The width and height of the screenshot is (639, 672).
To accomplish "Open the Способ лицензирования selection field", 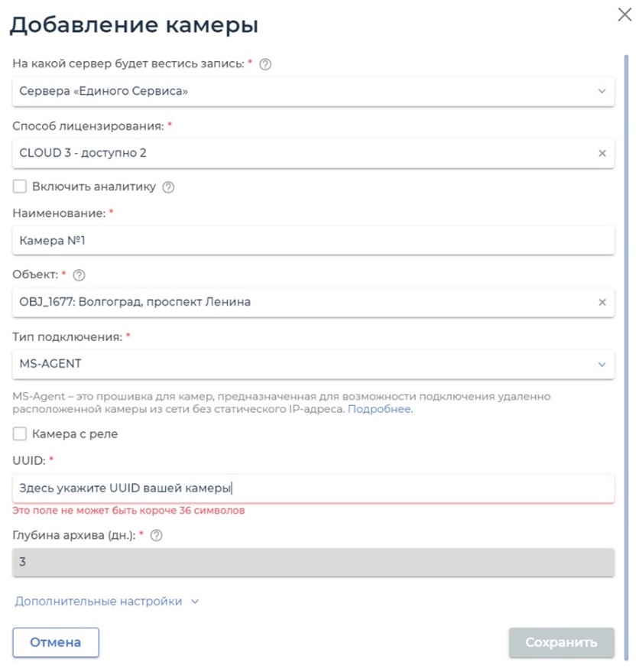I will [306, 153].
